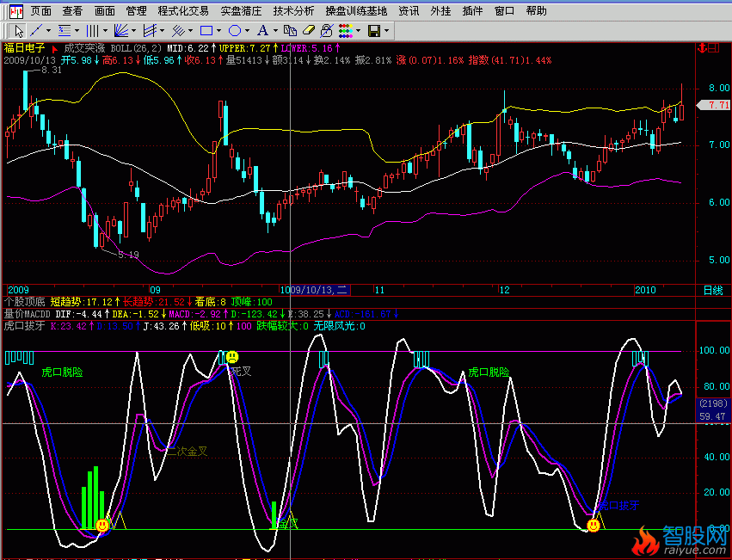Click the 7.71 current price marker
The width and height of the screenshot is (732, 560).
[x=714, y=105]
